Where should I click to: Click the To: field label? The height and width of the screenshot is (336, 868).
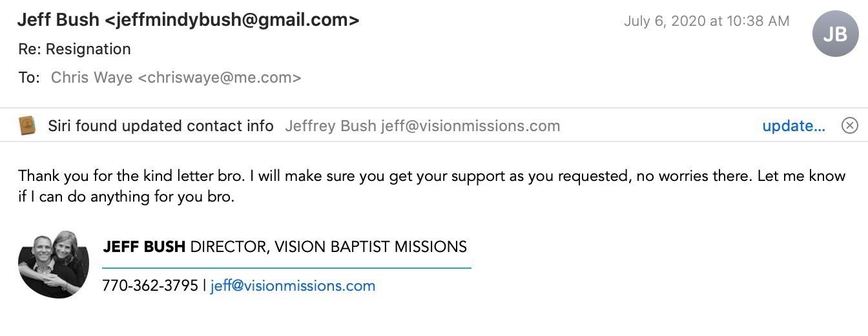pos(29,78)
